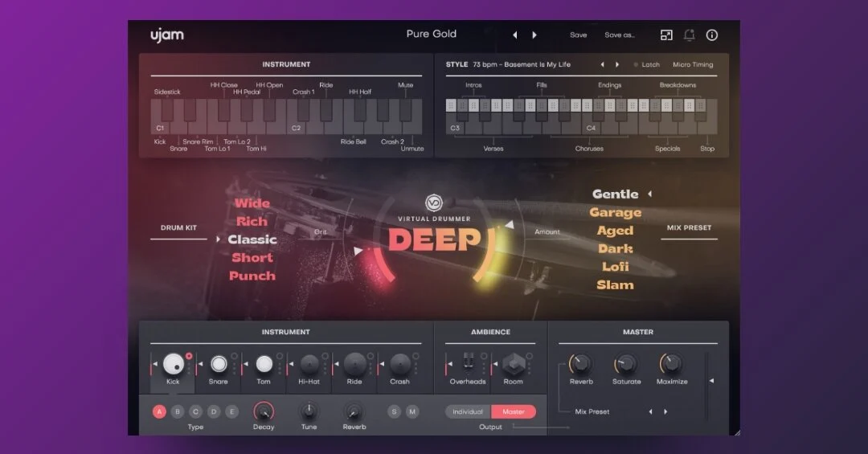The width and height of the screenshot is (868, 454).
Task: Select the Ride cymbal icon
Action: click(x=355, y=364)
